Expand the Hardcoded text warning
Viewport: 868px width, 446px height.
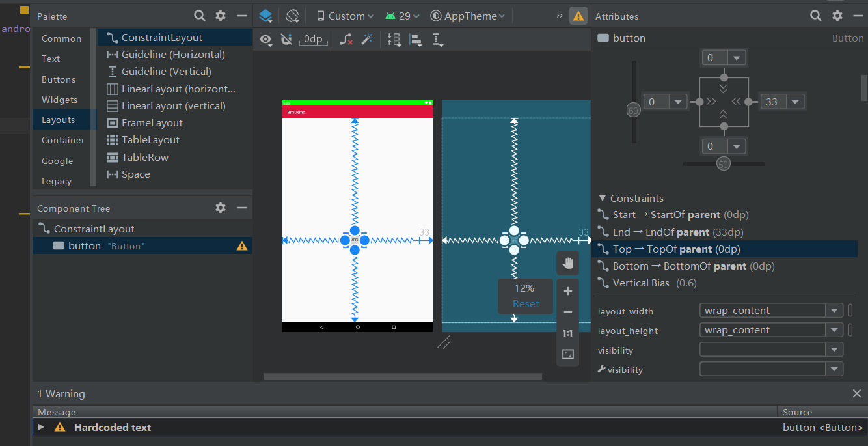coord(41,427)
